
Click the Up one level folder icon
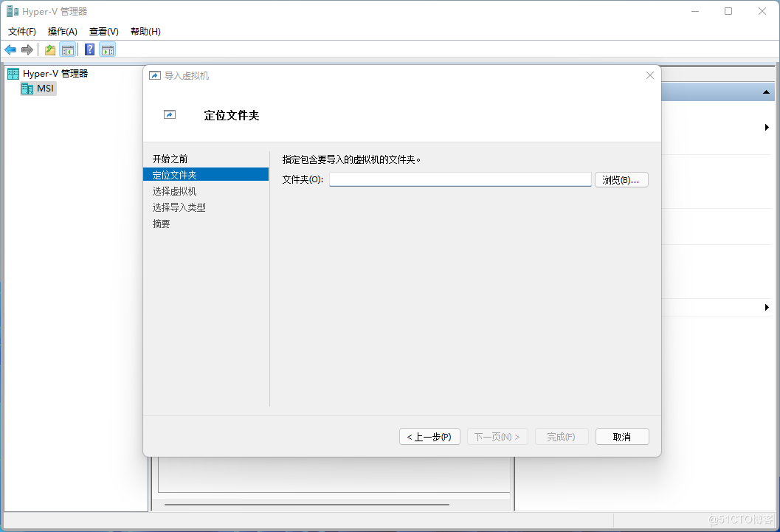(x=50, y=49)
